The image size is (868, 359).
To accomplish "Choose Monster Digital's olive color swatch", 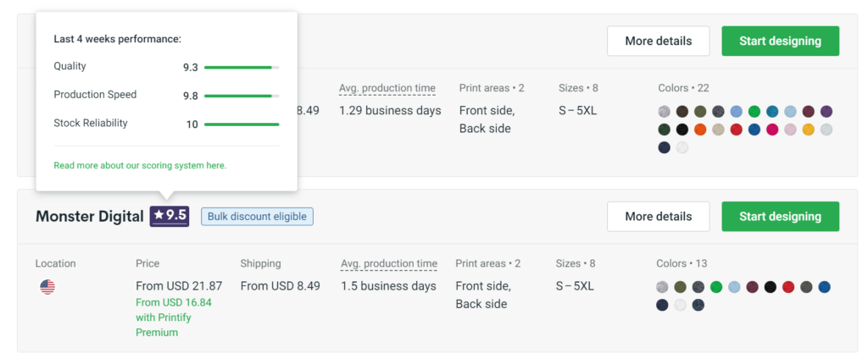I will (681, 287).
